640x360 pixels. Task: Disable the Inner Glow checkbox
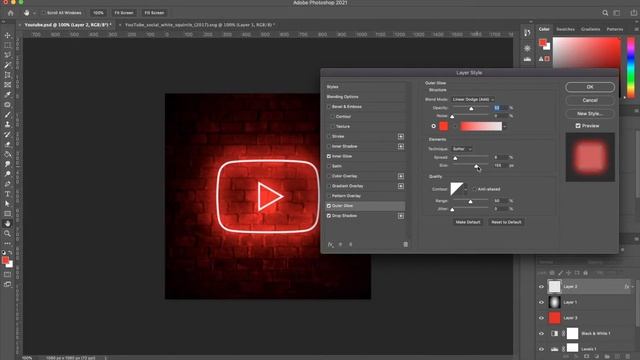(x=329, y=156)
